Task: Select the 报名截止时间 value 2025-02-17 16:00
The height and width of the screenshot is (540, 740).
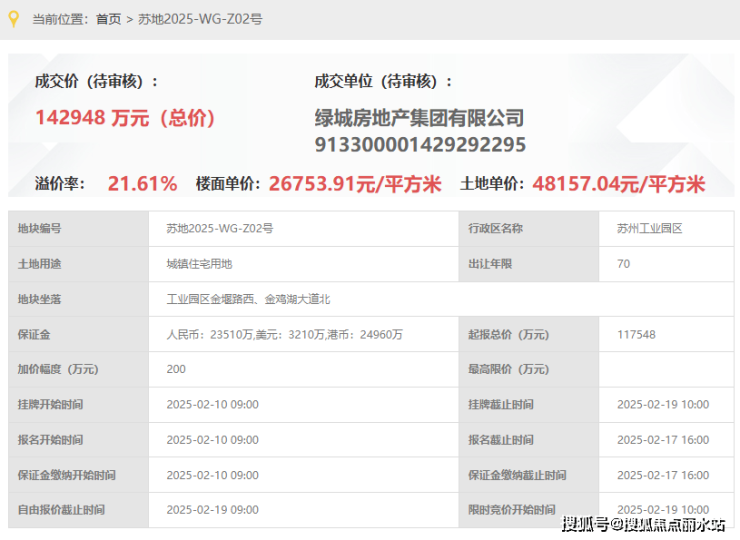Action: point(663,440)
